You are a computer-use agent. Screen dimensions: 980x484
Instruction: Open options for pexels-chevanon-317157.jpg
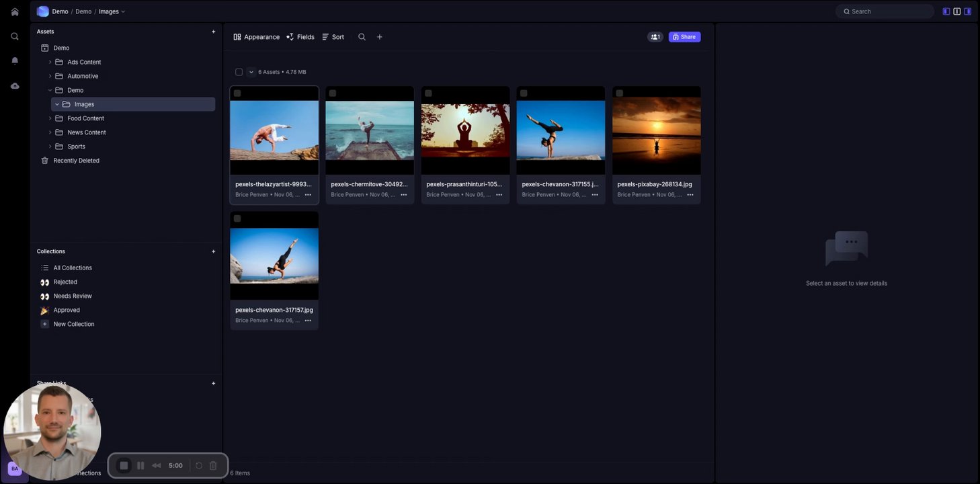308,321
